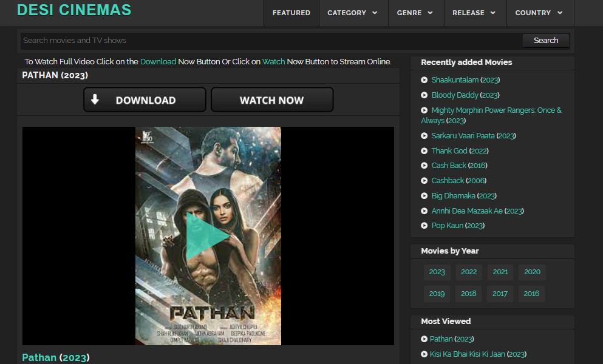The image size is (603, 364).
Task: Expand the Release dropdown menu
Action: pos(474,13)
